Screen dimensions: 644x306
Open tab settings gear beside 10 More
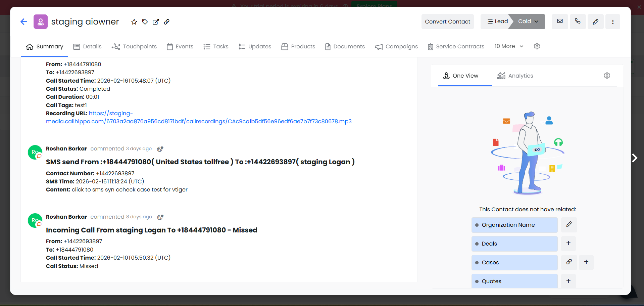pyautogui.click(x=537, y=46)
